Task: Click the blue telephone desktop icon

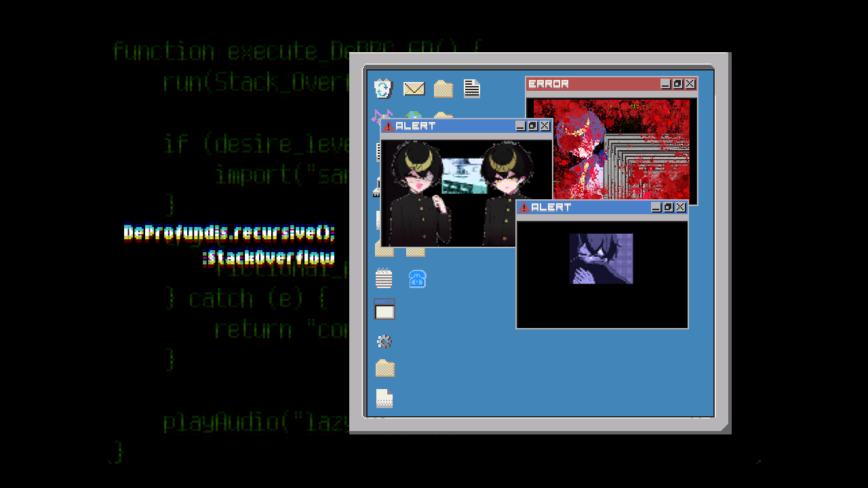Action: (x=417, y=279)
